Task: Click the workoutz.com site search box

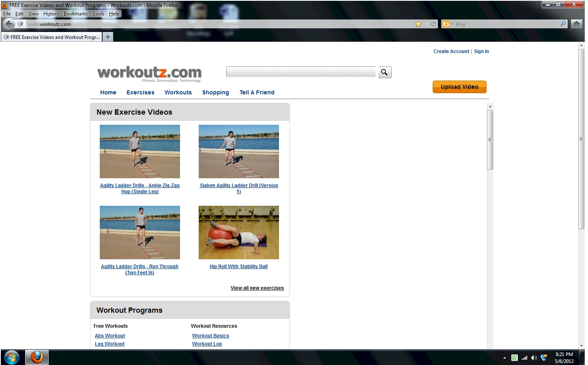Action: pyautogui.click(x=301, y=72)
